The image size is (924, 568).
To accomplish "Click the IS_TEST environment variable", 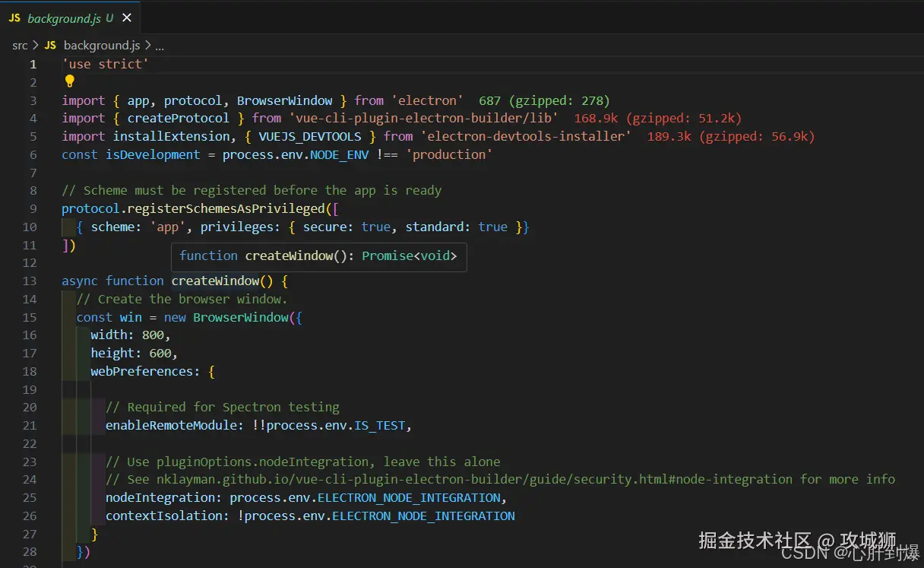I will coord(380,426).
